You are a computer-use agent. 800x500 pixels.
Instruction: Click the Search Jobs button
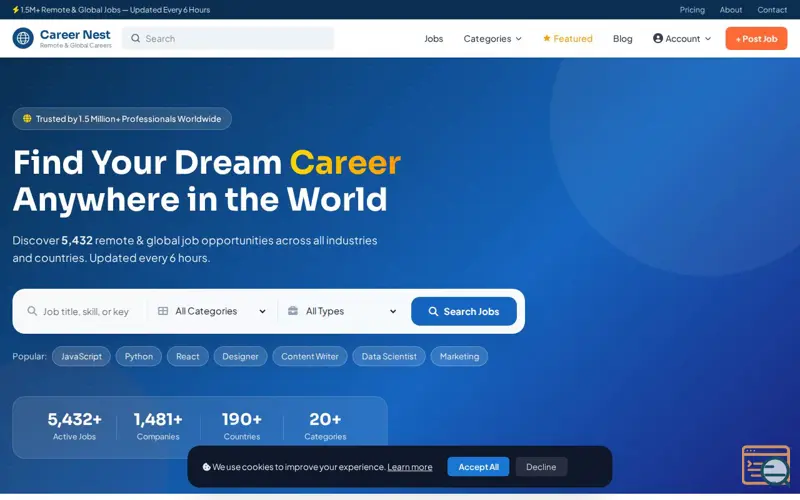464,311
